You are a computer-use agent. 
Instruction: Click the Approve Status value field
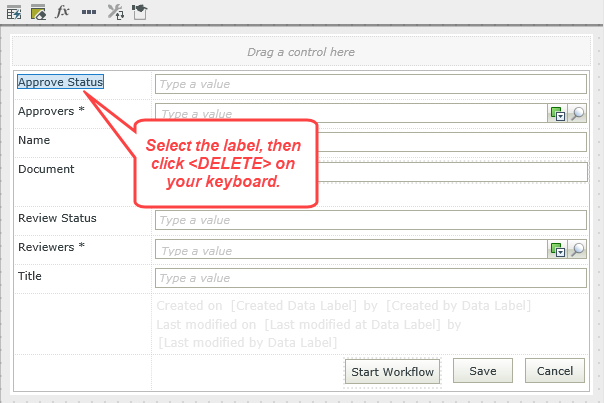tap(370, 84)
